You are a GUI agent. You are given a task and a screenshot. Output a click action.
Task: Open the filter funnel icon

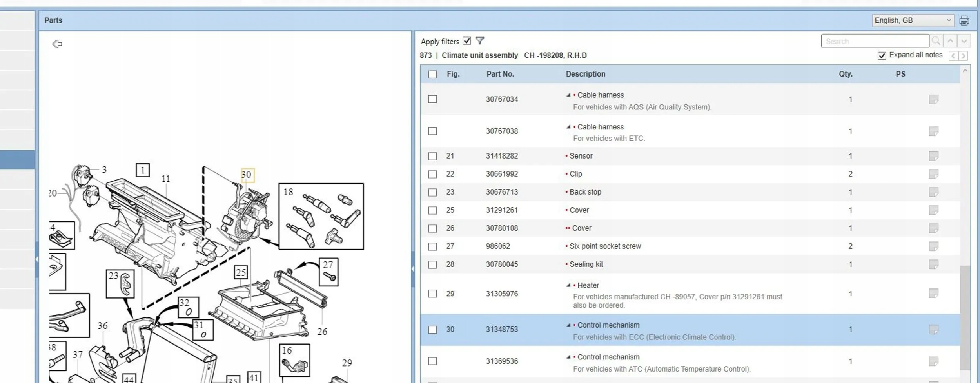480,41
